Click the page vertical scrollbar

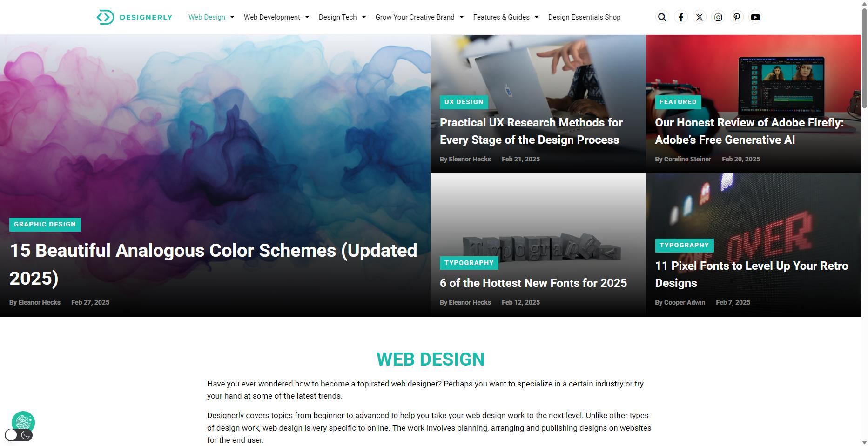(x=864, y=223)
